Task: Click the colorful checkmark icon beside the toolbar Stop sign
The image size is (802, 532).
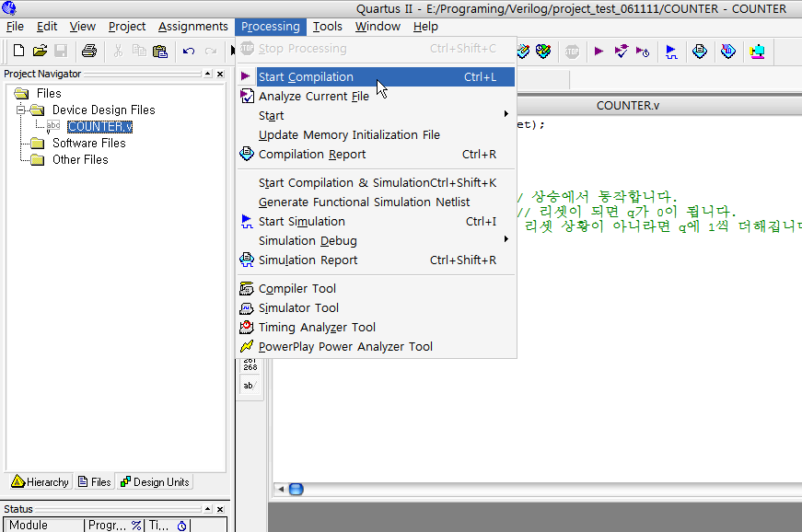Action: click(x=543, y=52)
